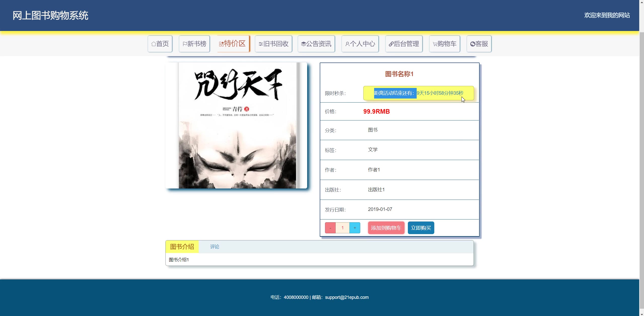644x316 pixels.
Task: Click the price 99.9RMB
Action: click(x=376, y=111)
